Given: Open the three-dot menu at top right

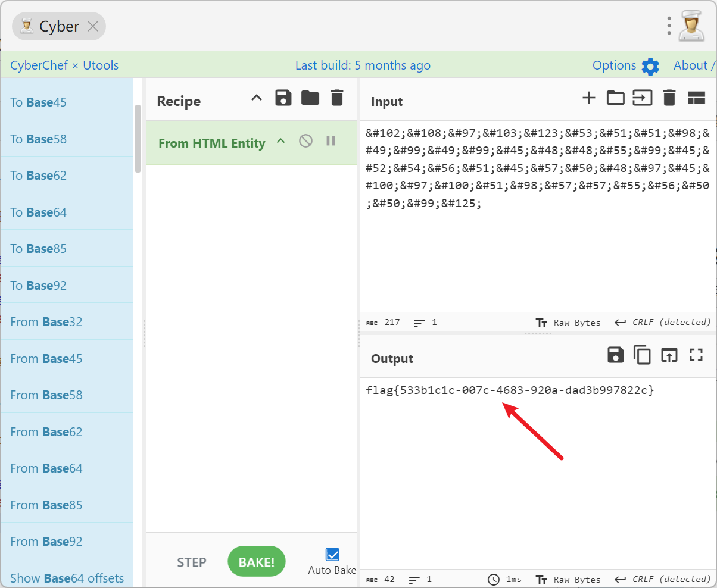Looking at the screenshot, I should [669, 26].
